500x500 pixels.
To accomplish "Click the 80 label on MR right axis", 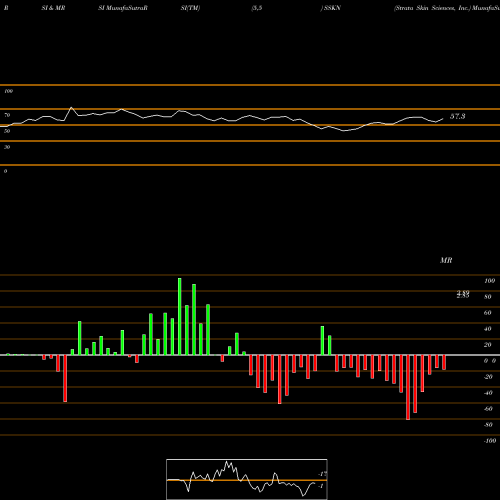I will pyautogui.click(x=488, y=297).
